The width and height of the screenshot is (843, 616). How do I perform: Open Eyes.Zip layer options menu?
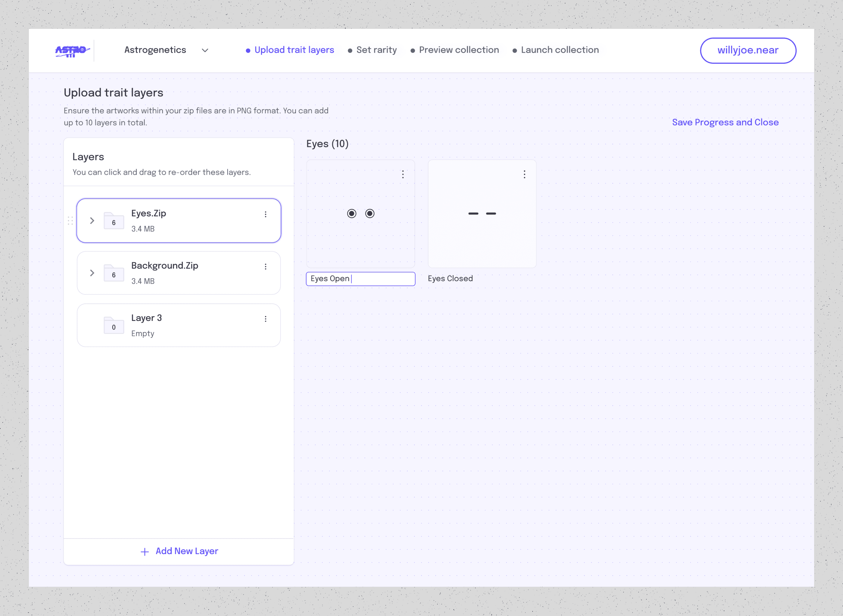(x=265, y=214)
